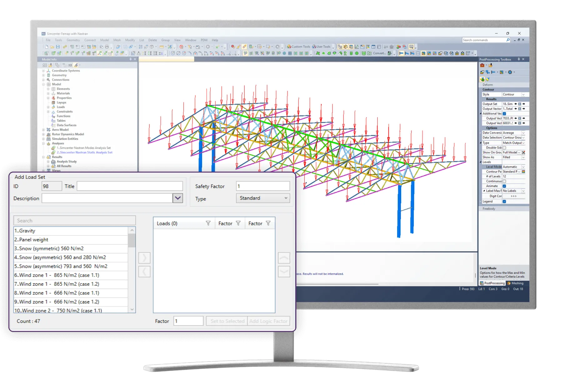The height and width of the screenshot is (392, 574).
Task: Select 1..Gravity in the load list
Action: (x=71, y=231)
